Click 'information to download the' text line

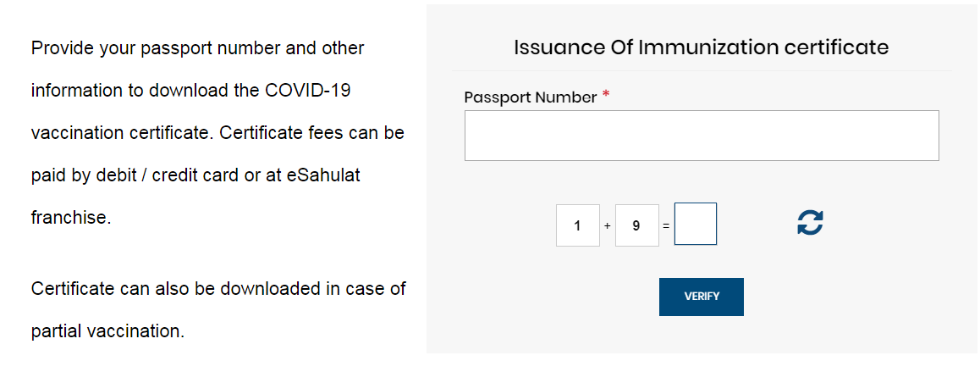(146, 90)
